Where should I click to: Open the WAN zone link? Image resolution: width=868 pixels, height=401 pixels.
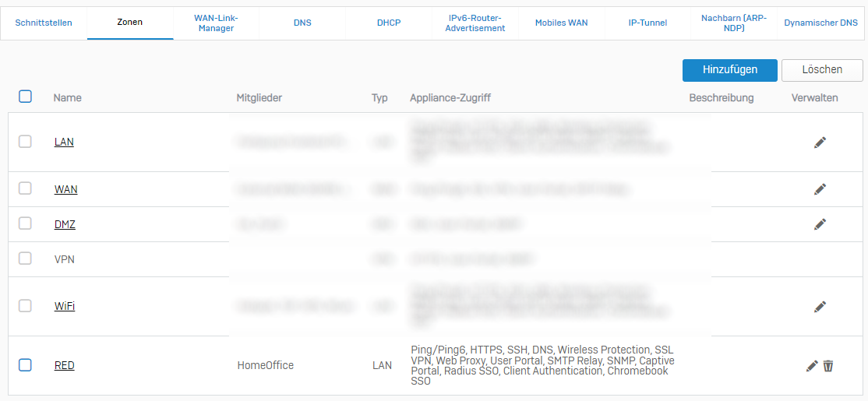[x=66, y=189]
